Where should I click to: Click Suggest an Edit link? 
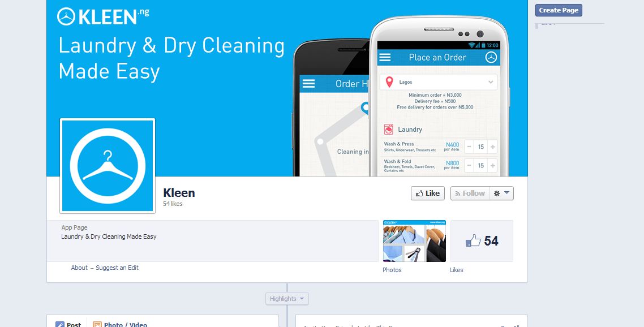[117, 268]
